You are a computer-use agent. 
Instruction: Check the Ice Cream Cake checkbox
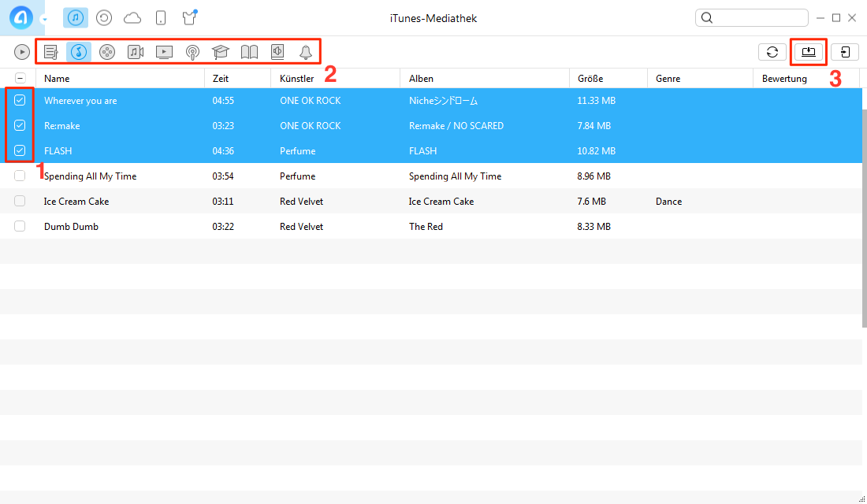pos(20,201)
